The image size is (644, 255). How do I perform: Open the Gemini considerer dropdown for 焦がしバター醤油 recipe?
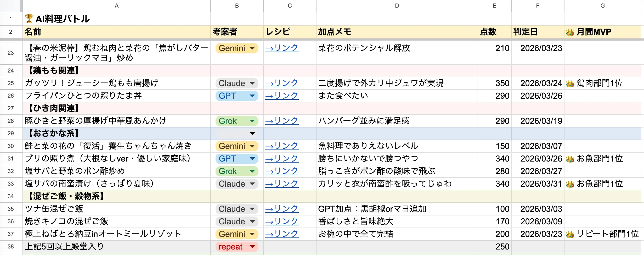[252, 48]
